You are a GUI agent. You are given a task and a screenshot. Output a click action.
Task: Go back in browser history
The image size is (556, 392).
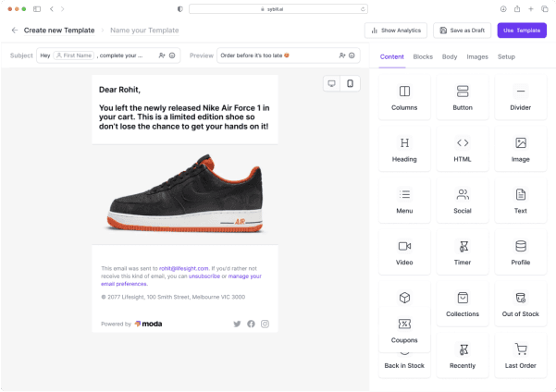(52, 9)
